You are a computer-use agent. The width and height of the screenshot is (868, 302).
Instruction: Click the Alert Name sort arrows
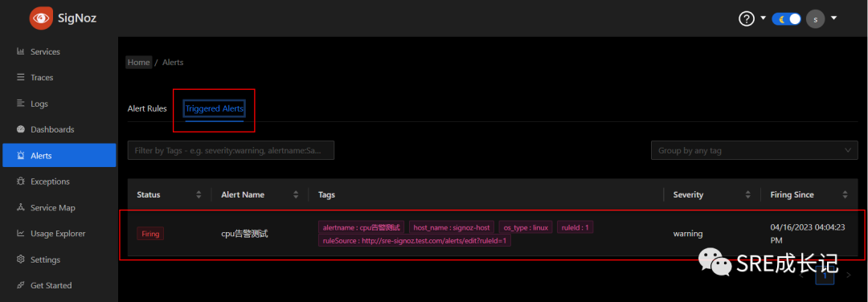(x=296, y=194)
